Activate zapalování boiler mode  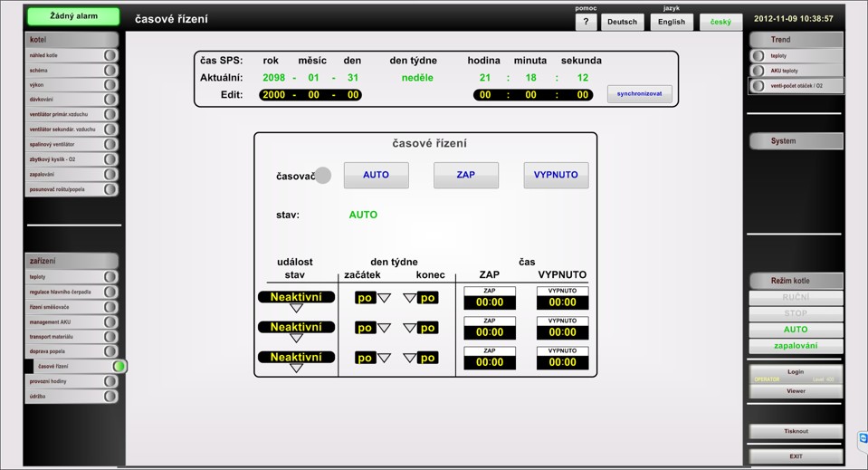(796, 345)
